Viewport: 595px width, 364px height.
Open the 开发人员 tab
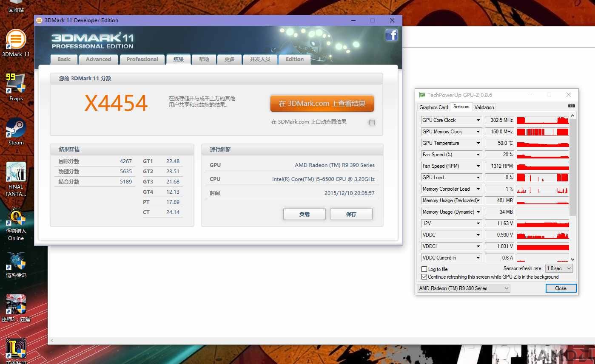260,59
